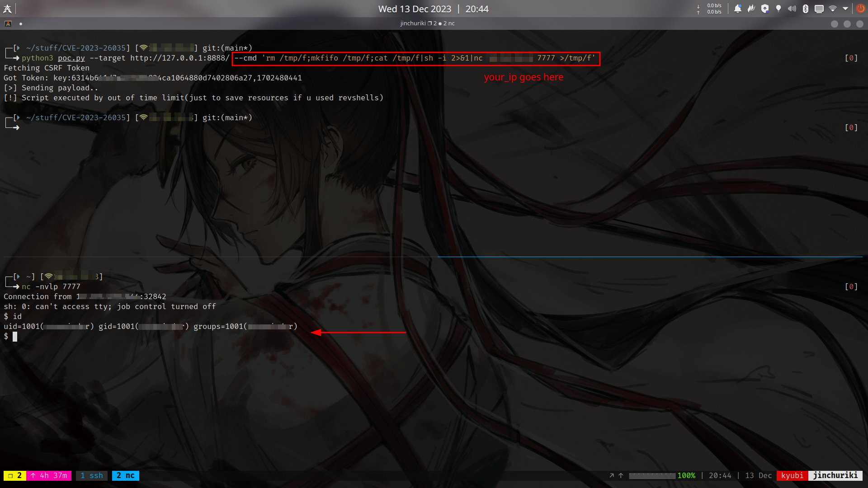Open the volume speaker control
The image size is (868, 488).
click(792, 9)
